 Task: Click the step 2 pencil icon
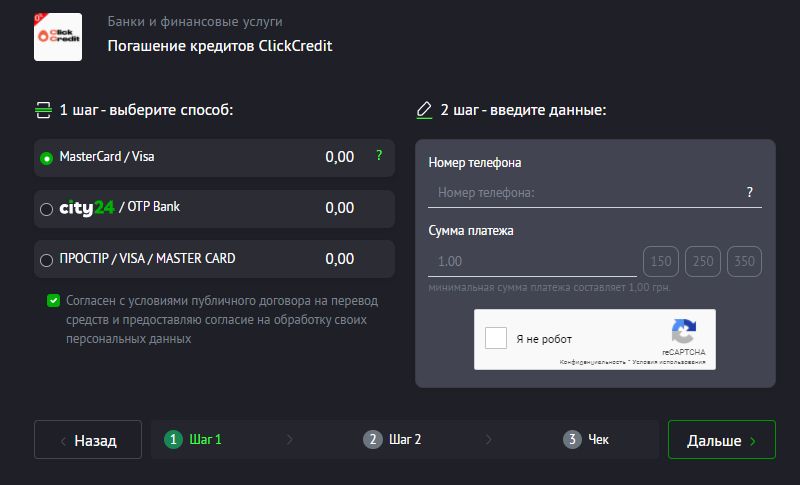[x=424, y=110]
